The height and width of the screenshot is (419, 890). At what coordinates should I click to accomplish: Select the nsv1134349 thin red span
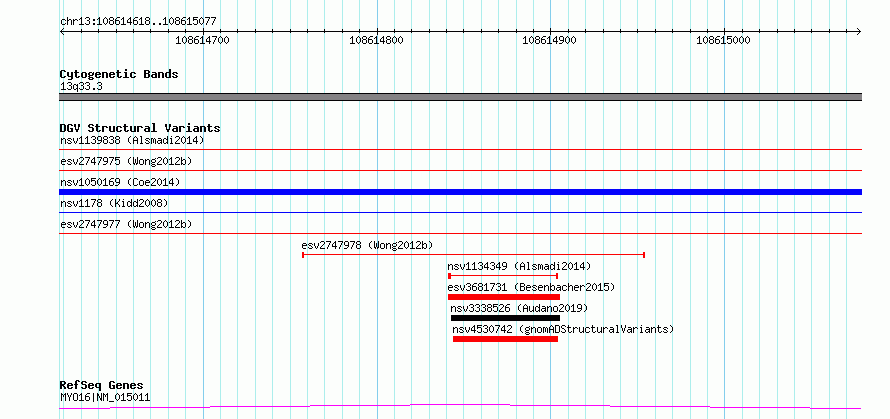point(503,275)
